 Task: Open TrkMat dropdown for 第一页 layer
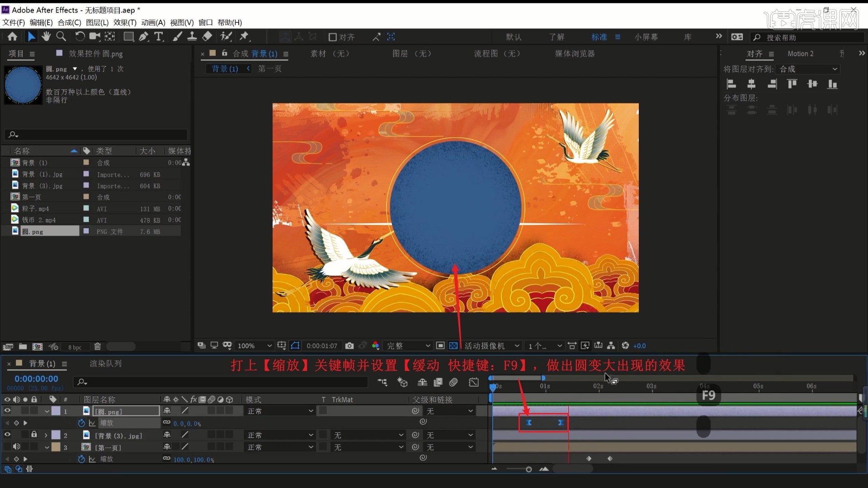(x=368, y=447)
